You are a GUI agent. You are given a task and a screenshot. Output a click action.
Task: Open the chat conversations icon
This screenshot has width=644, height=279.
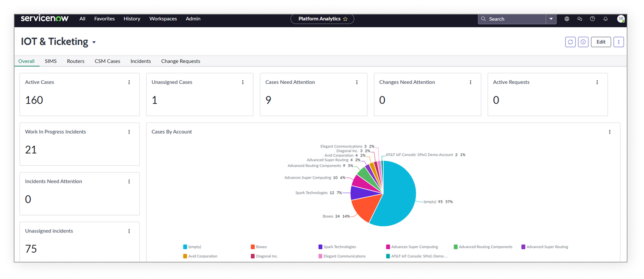point(580,19)
